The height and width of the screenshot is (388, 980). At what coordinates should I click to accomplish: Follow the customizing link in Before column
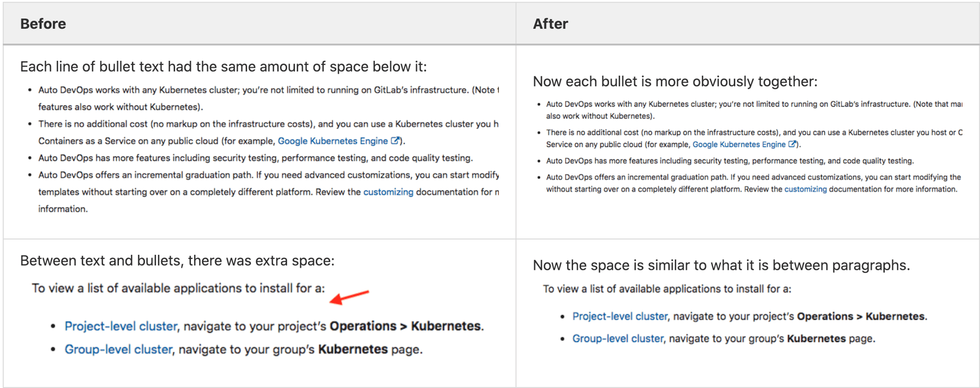(x=388, y=192)
